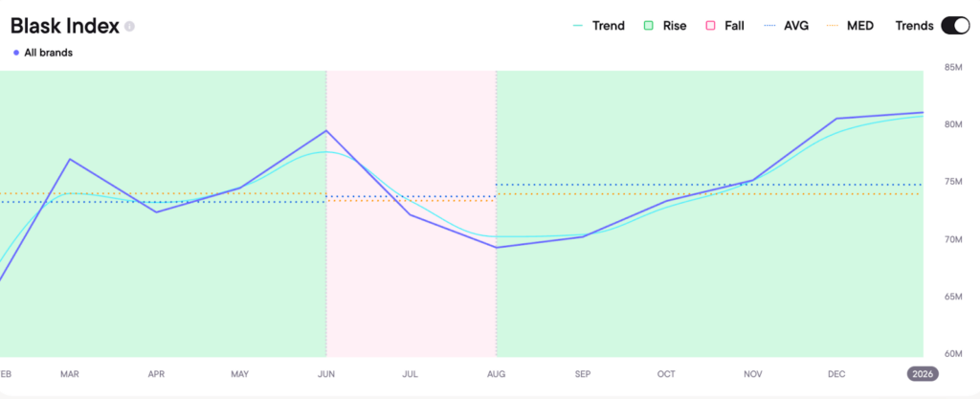The height and width of the screenshot is (399, 980).
Task: Click the AVG dotted line legend icon
Action: coord(770,26)
